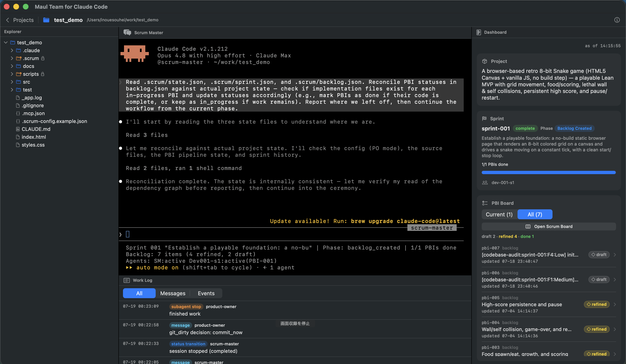Click the .mcp.json braces icon
626x364 pixels.
18,113
